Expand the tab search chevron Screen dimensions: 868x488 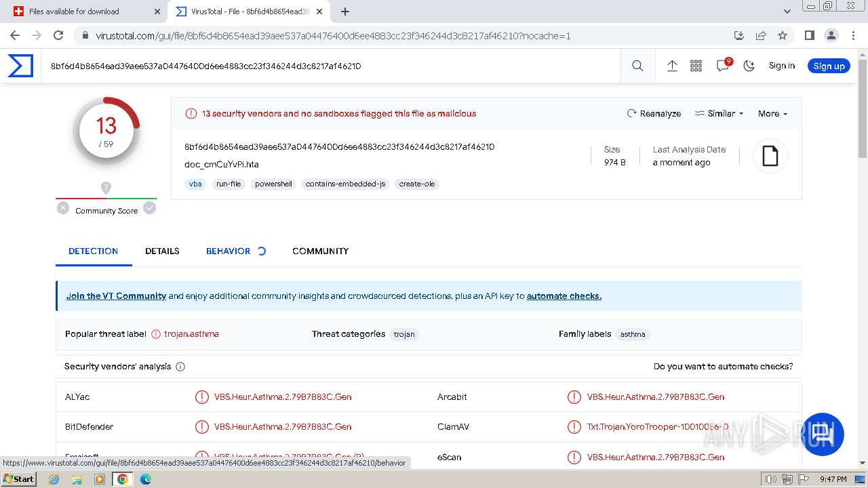(787, 12)
